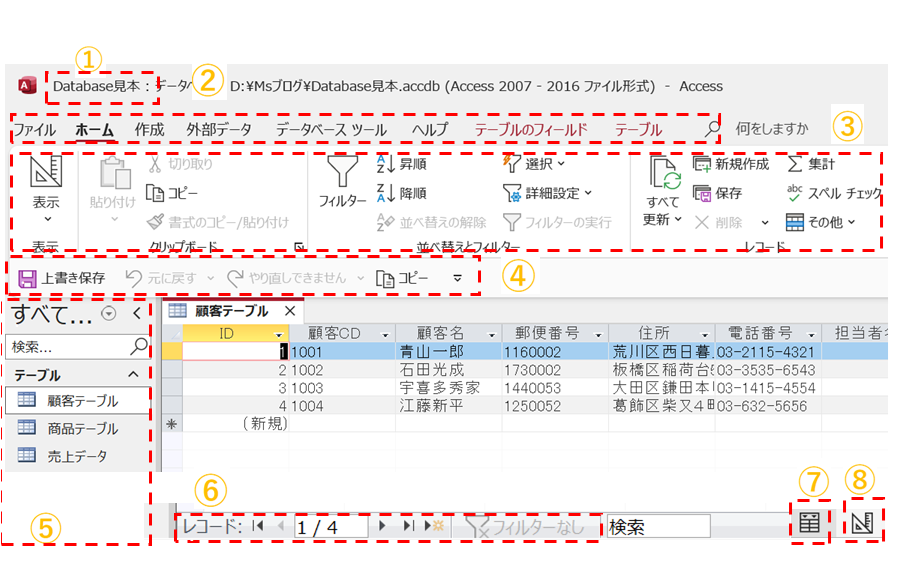The width and height of the screenshot is (900, 577).
Task: Click the 上書き保存 save icon
Action: pyautogui.click(x=28, y=278)
